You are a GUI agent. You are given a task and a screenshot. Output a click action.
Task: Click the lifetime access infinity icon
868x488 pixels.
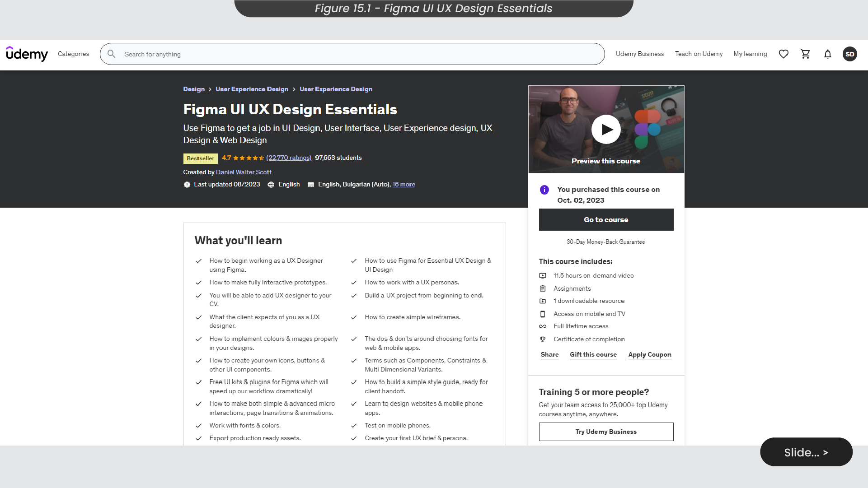pos(543,326)
